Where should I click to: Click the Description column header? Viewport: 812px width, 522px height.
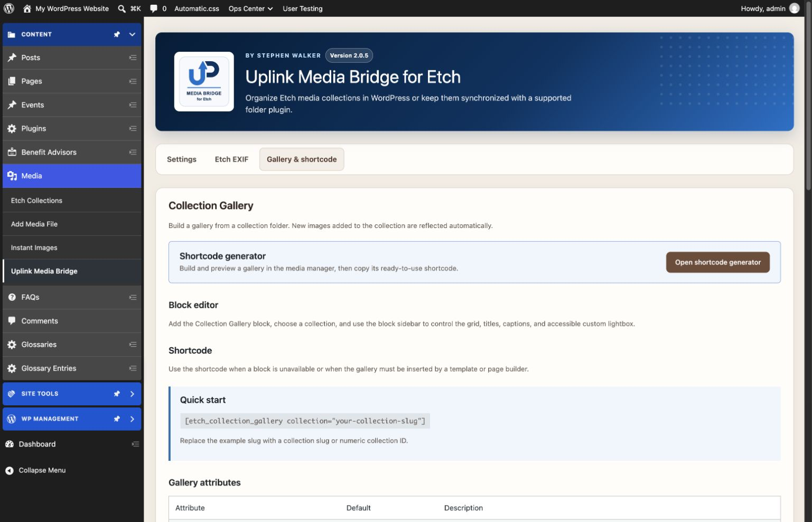point(463,508)
